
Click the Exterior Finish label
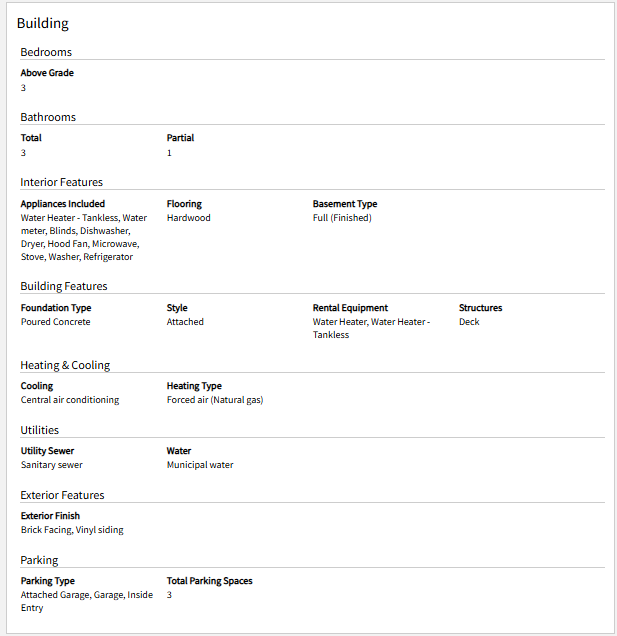pyautogui.click(x=50, y=516)
